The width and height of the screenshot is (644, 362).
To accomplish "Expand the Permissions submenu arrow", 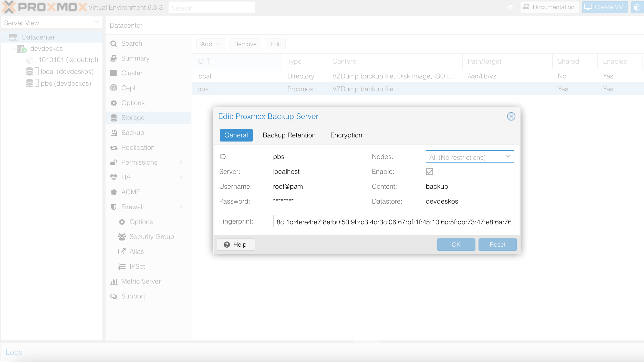I will click(x=181, y=162).
